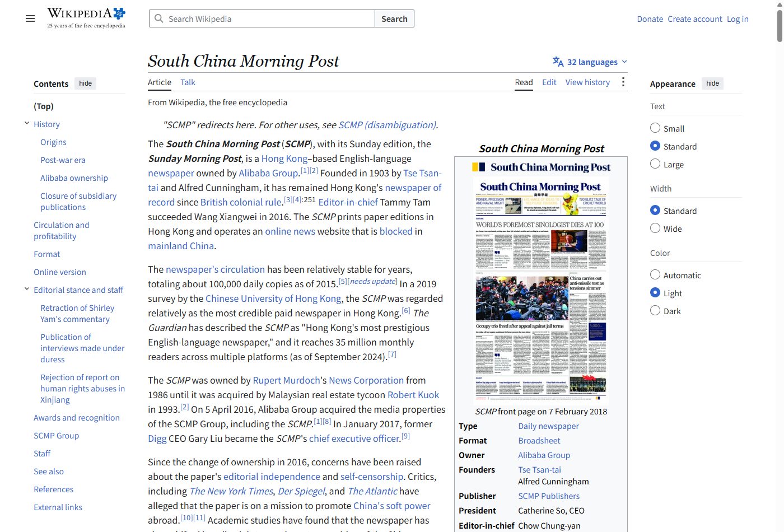Open the Editor-in-chief link

[348, 202]
